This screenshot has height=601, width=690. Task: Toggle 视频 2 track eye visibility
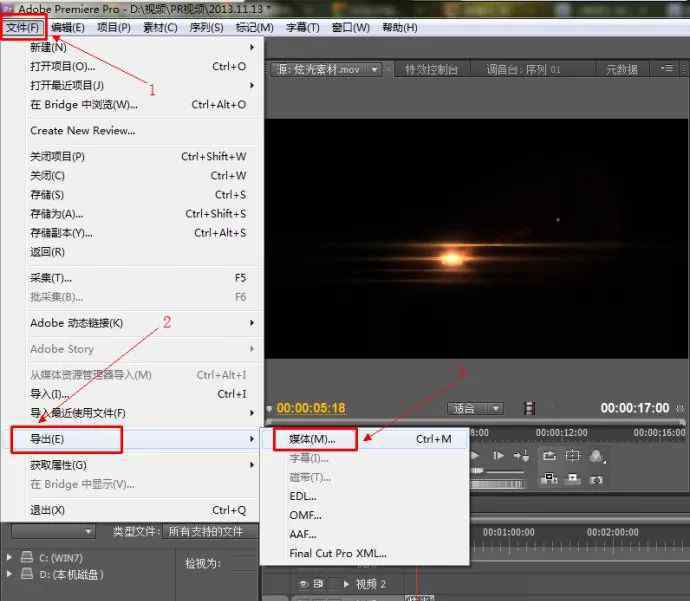304,584
